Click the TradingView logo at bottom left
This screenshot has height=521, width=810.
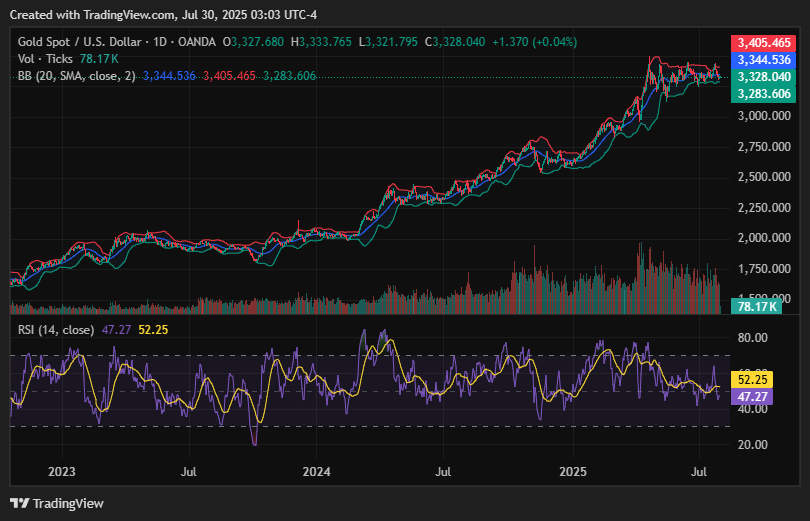(x=57, y=503)
